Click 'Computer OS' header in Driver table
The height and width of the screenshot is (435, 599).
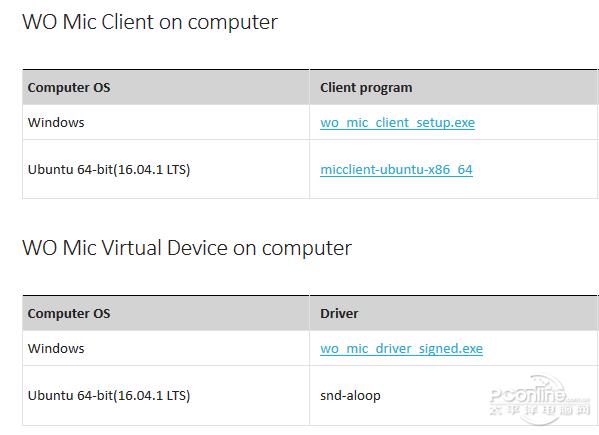pos(69,314)
